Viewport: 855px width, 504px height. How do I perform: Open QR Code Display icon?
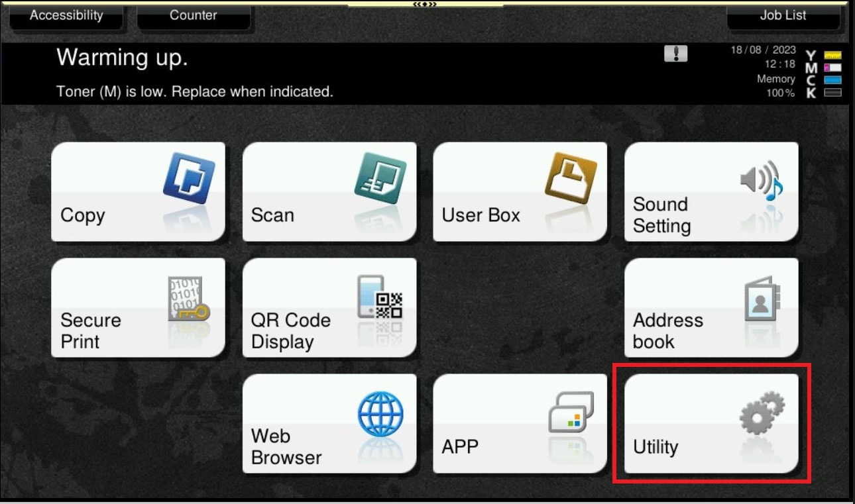[x=380, y=298]
